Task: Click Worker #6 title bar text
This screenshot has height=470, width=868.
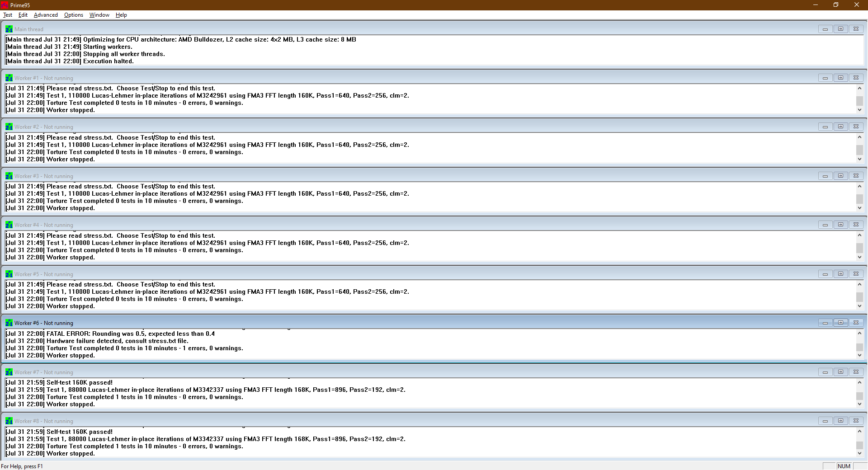Action: click(43, 323)
